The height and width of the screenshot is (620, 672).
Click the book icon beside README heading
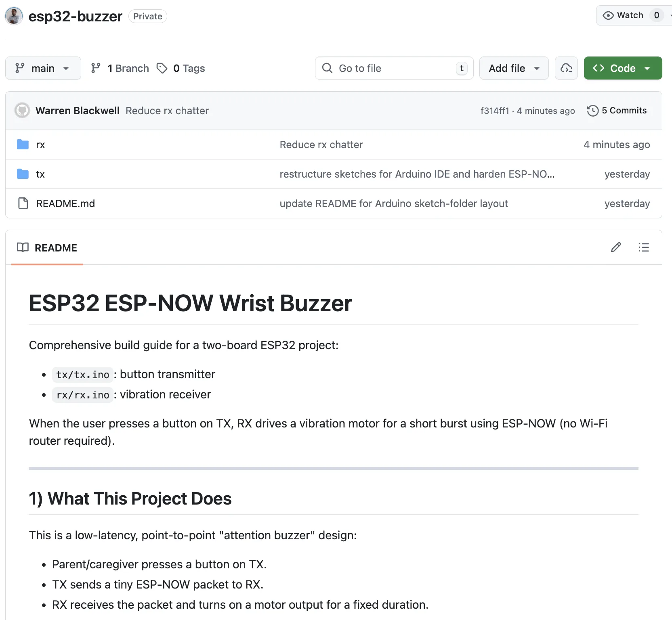click(23, 247)
